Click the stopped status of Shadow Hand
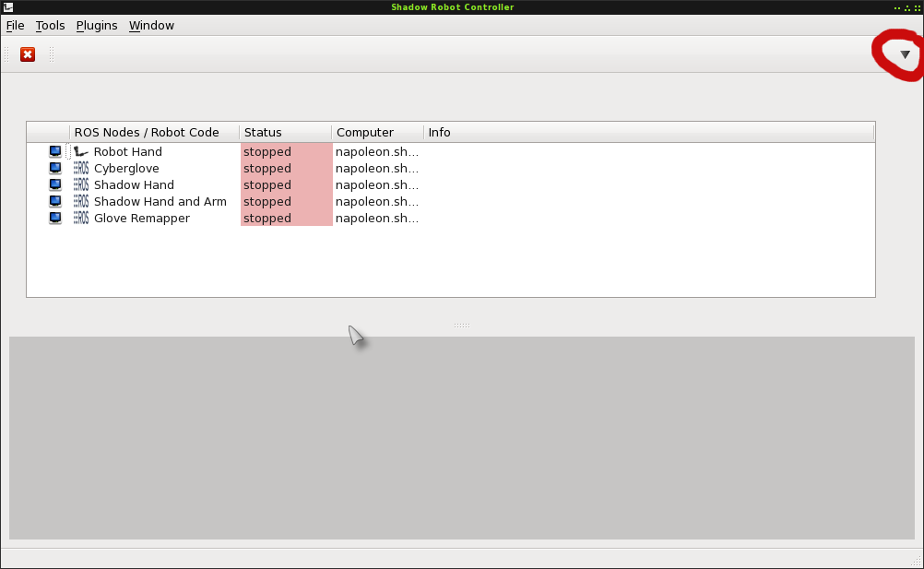The height and width of the screenshot is (569, 924). click(x=287, y=184)
